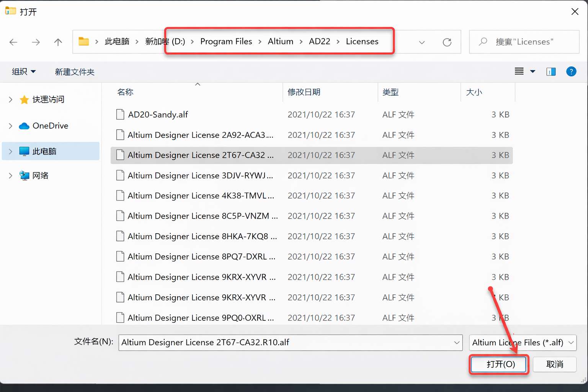This screenshot has width=588, height=392.
Task: Open the 组织 dropdown menu
Action: coord(24,72)
